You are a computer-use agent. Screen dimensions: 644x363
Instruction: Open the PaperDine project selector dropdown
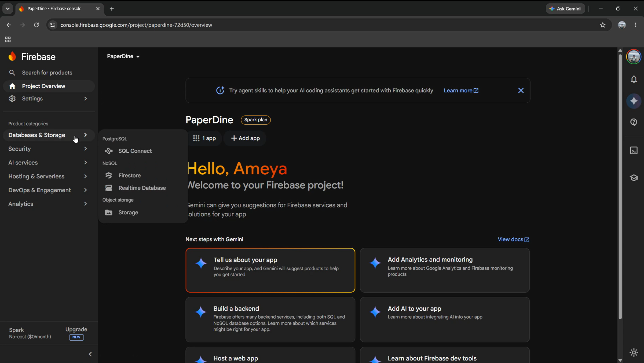[123, 56]
